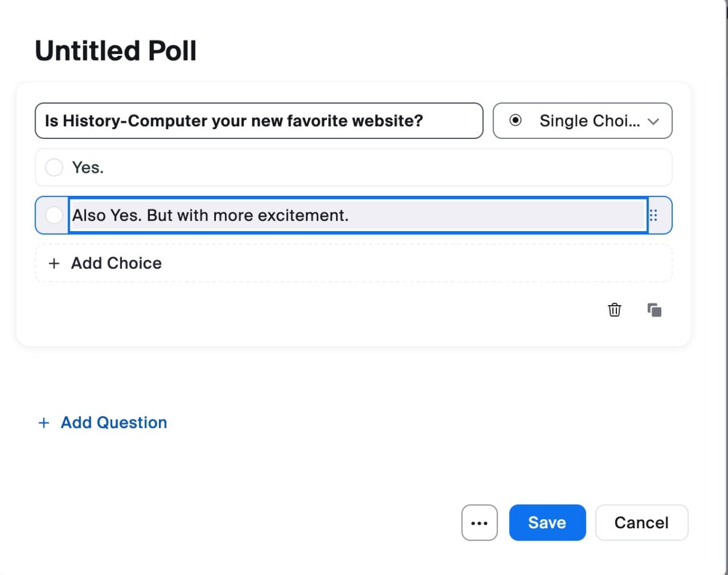The image size is (728, 575).
Task: Click the plus icon beside Add Choice
Action: pos(54,263)
